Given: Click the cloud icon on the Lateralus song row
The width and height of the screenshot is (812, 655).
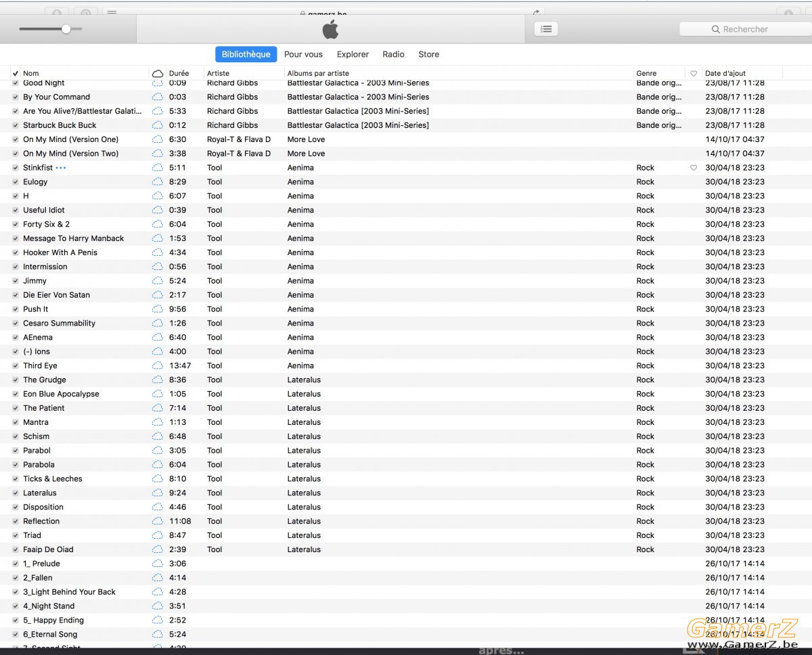Looking at the screenshot, I should click(x=158, y=493).
